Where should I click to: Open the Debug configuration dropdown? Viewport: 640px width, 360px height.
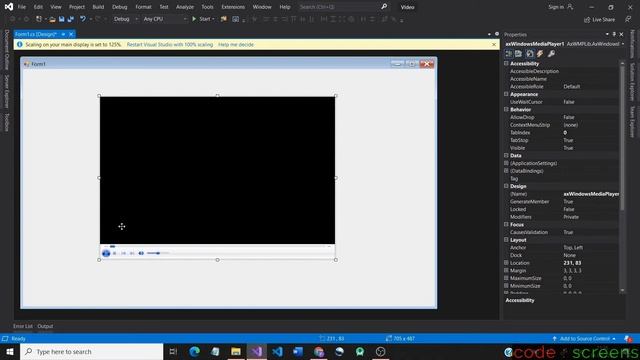(x=126, y=19)
